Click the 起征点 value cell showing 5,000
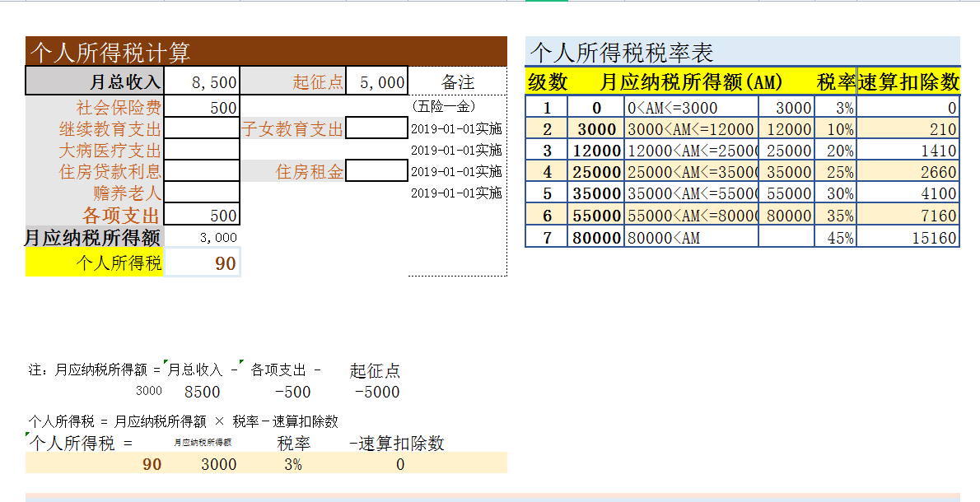980x502 pixels. (375, 81)
